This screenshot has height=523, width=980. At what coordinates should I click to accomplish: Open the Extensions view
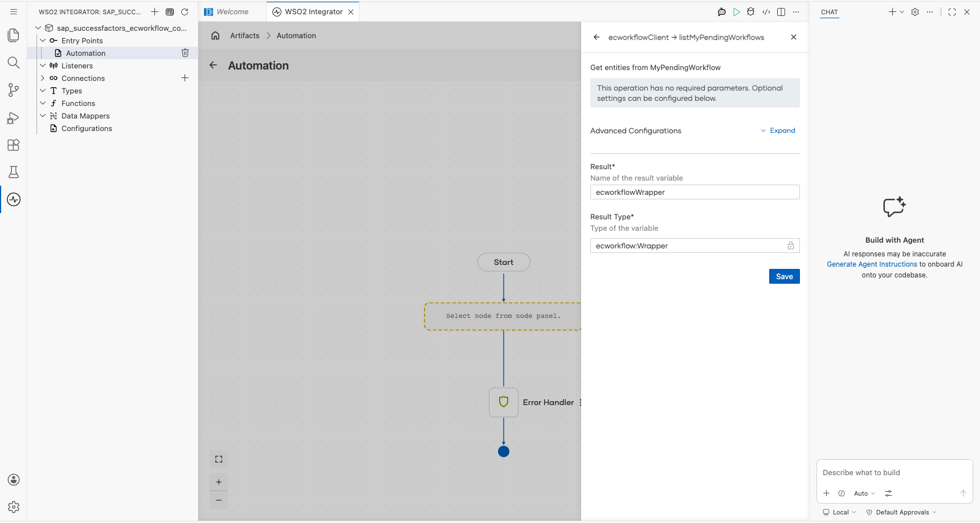click(14, 145)
